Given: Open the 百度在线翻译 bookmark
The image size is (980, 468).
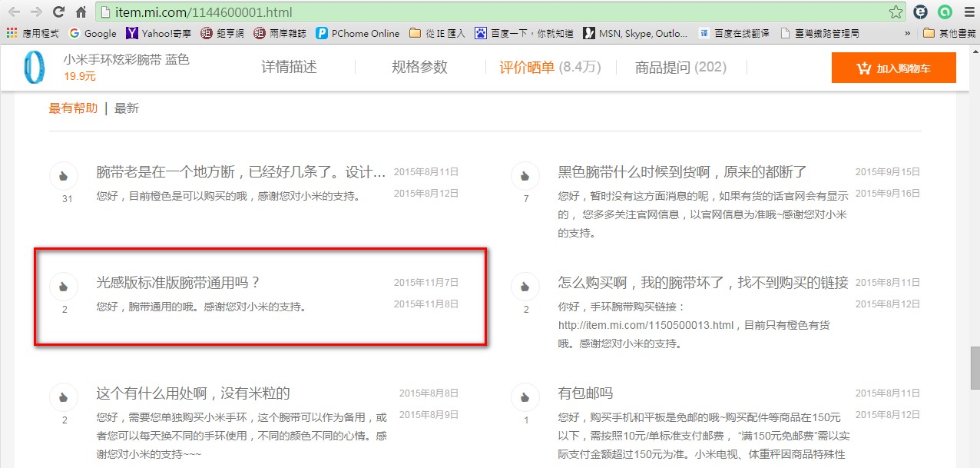Looking at the screenshot, I should point(734,33).
